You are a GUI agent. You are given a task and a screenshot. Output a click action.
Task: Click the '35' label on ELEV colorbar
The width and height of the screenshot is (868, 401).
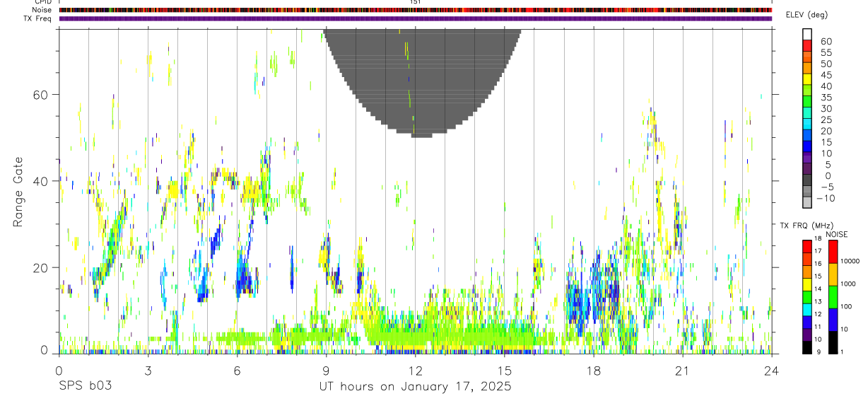pyautogui.click(x=825, y=98)
